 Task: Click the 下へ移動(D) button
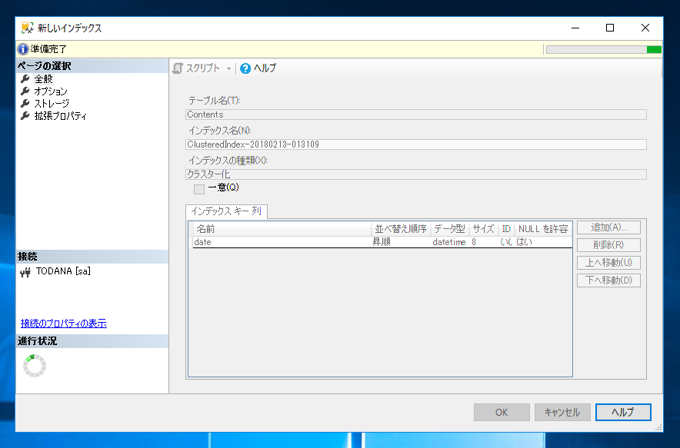(609, 281)
